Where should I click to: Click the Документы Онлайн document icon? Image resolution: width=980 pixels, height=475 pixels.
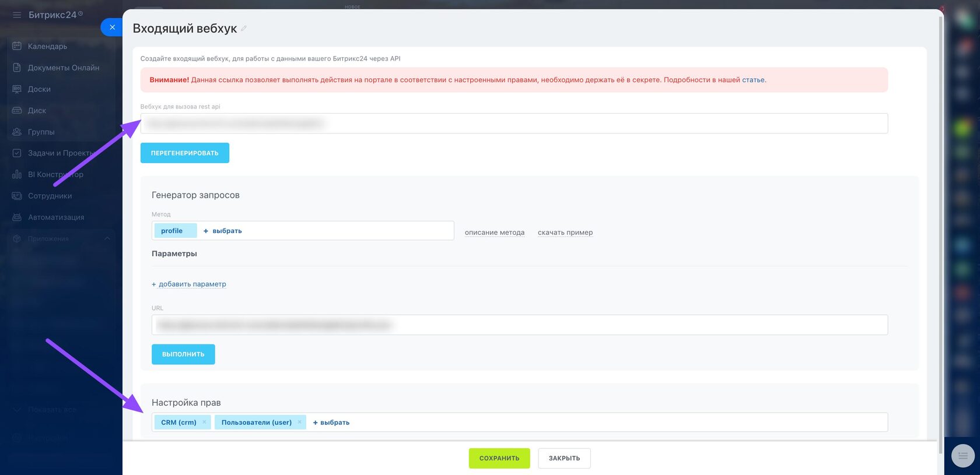[17, 68]
